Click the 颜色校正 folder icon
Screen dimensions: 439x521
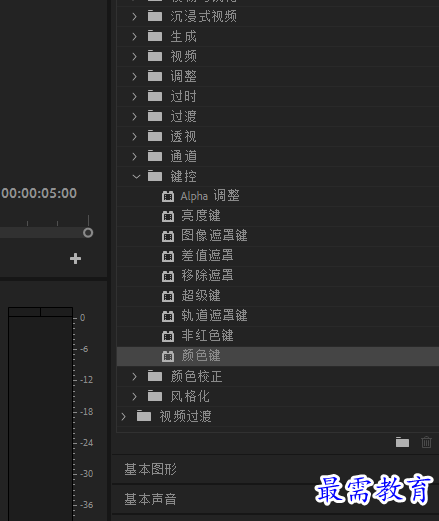[x=155, y=376]
